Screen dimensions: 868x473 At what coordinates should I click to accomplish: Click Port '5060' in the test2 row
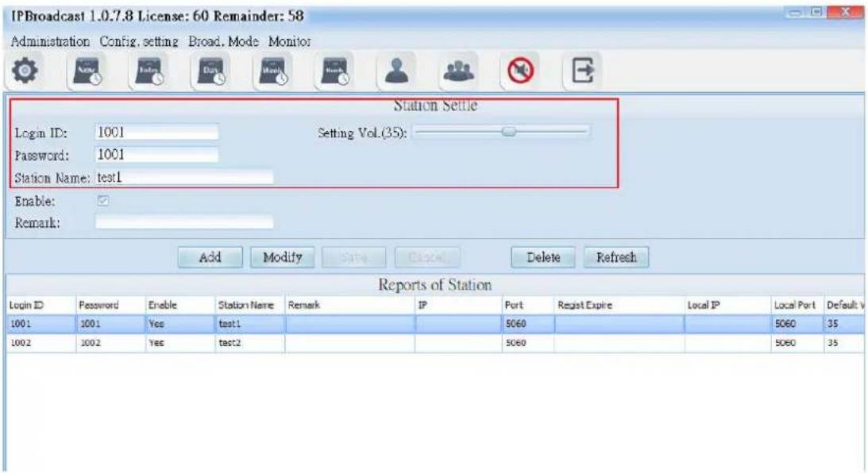pos(527,343)
